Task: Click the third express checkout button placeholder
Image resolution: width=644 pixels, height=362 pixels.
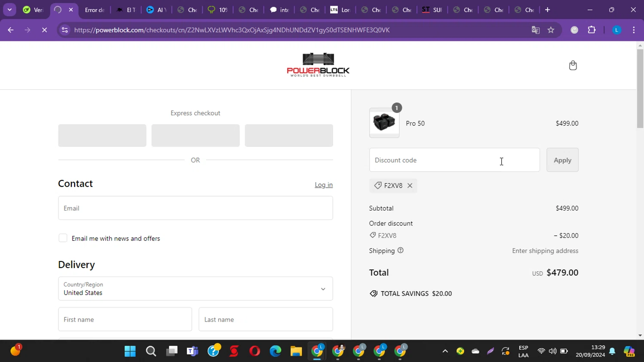Action: coord(289,135)
